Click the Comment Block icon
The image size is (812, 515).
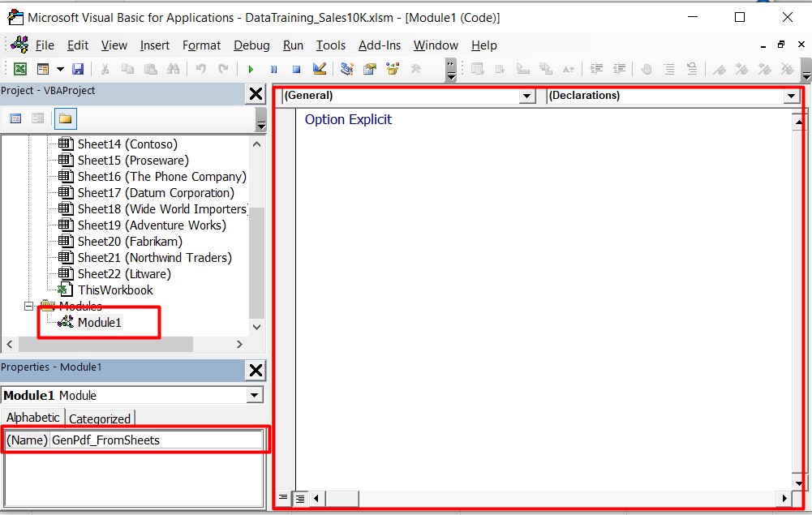[x=669, y=69]
